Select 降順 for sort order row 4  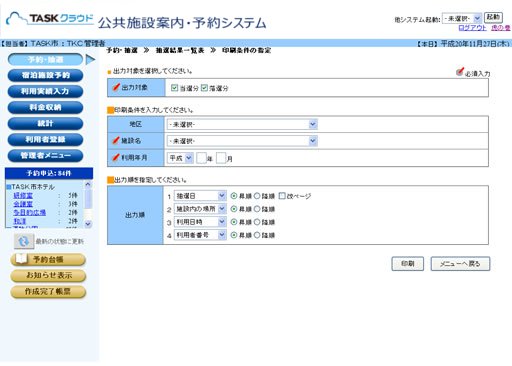click(x=257, y=235)
